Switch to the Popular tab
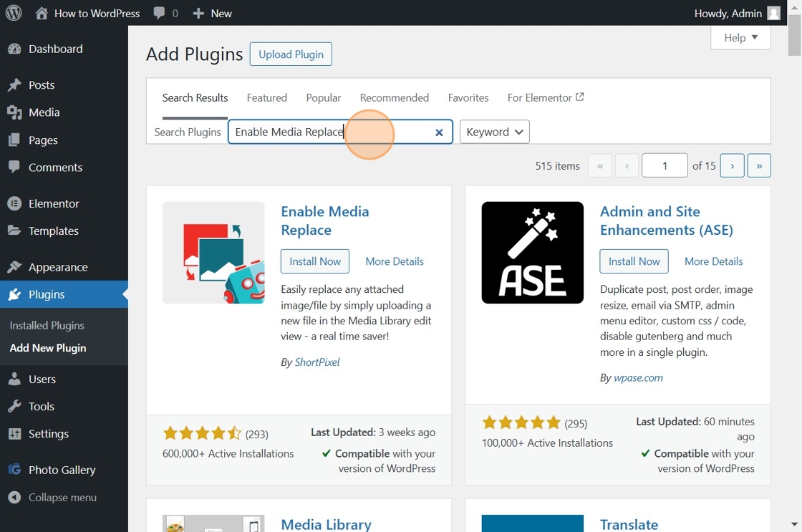The image size is (802, 532). [323, 97]
